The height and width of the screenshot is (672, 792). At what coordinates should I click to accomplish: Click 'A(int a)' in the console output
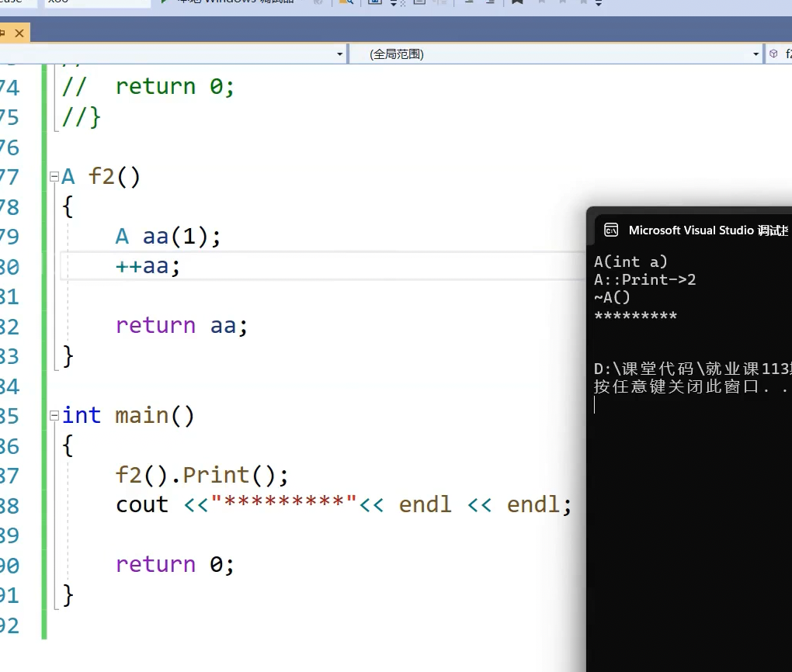click(630, 262)
